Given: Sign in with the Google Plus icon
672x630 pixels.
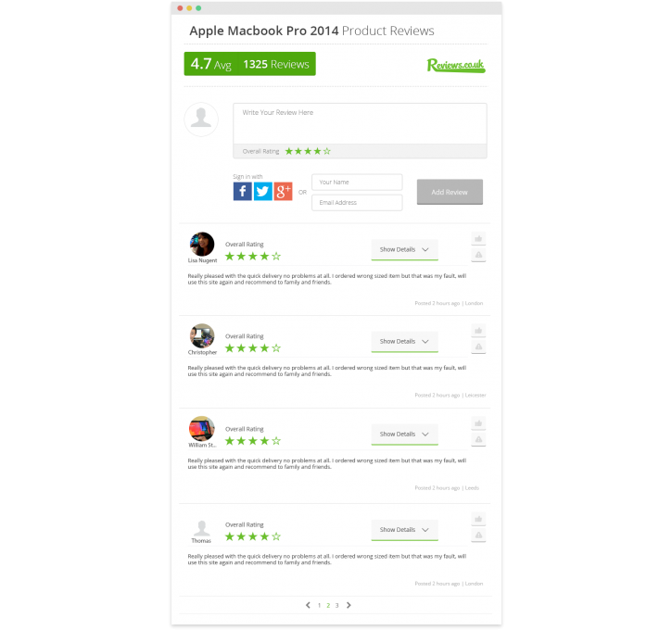Looking at the screenshot, I should pyautogui.click(x=284, y=191).
